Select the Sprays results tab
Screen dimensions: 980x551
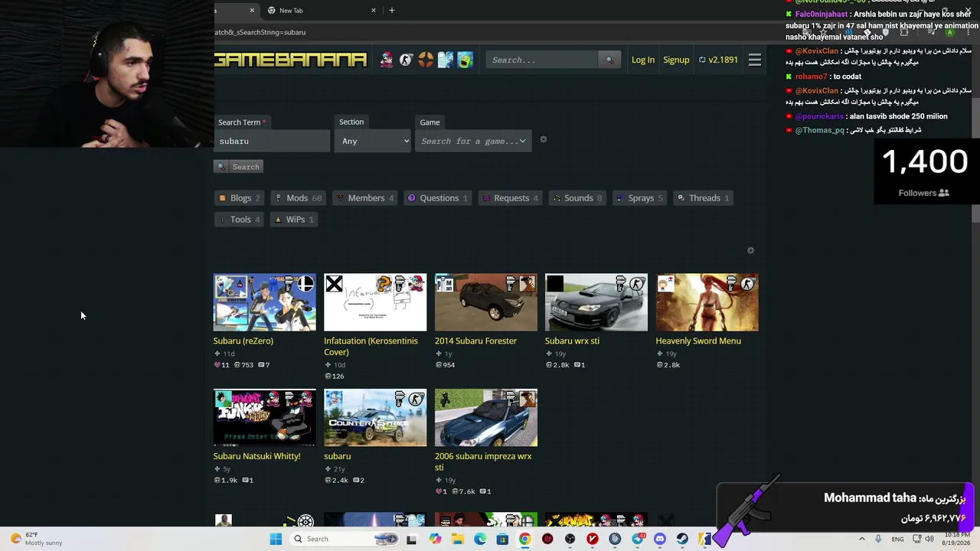pyautogui.click(x=640, y=198)
